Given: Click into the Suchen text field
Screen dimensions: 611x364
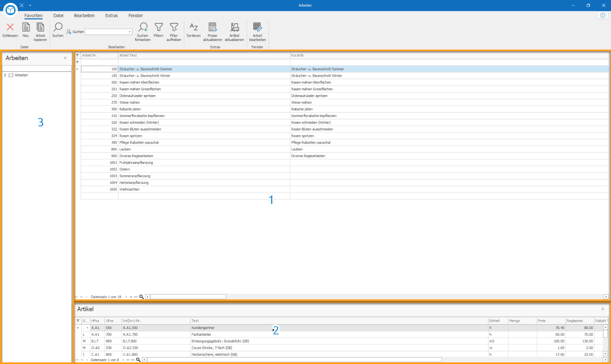Looking at the screenshot, I should [106, 32].
